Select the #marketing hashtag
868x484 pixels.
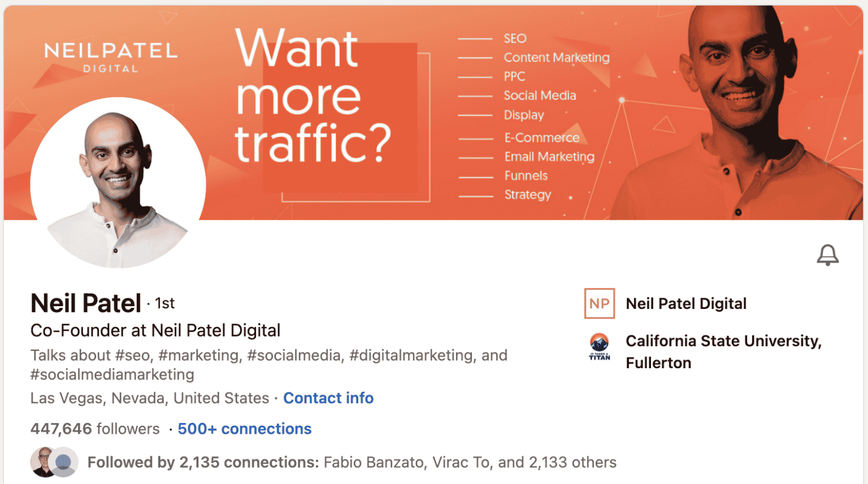click(198, 355)
